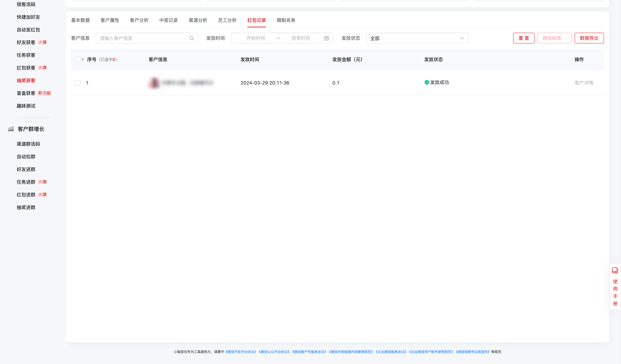The height and width of the screenshot is (364, 621).
Task: Open the 限制名单 tab
Action: (286, 20)
